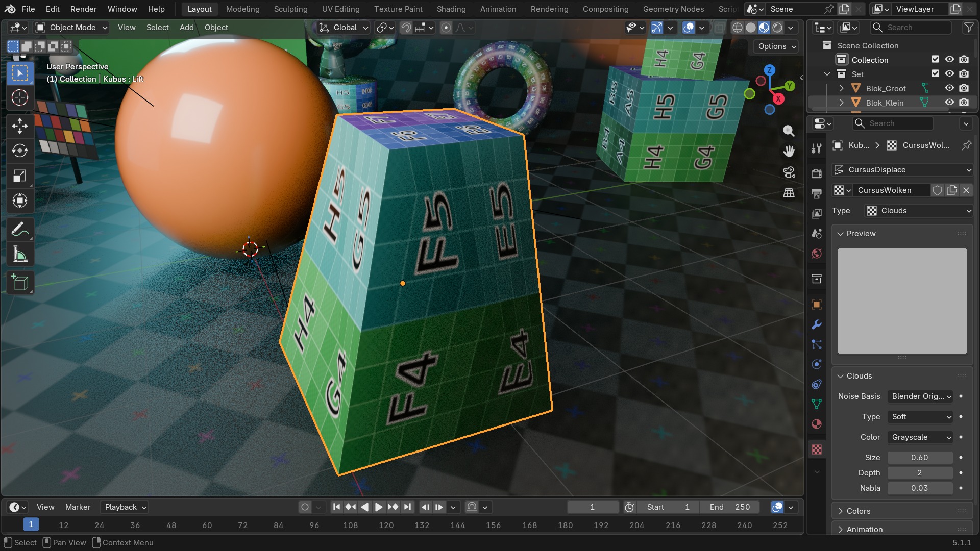Open the Color Grayscale dropdown

[x=920, y=437]
